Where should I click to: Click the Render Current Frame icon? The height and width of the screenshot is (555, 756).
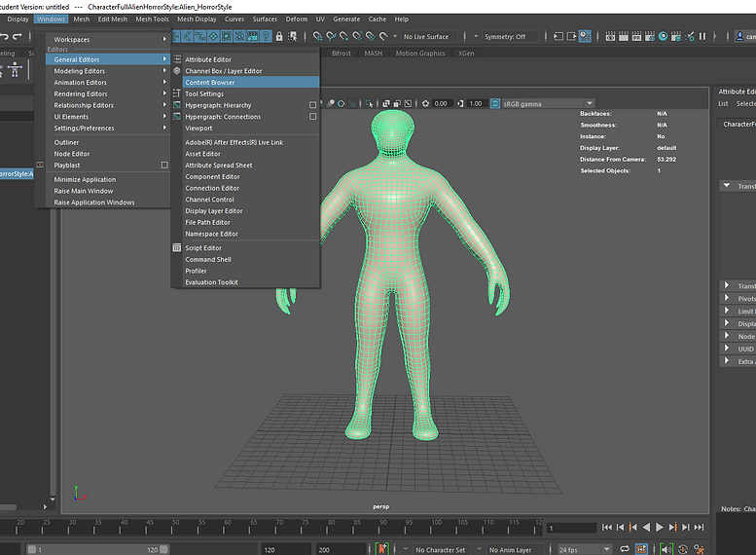(624, 36)
